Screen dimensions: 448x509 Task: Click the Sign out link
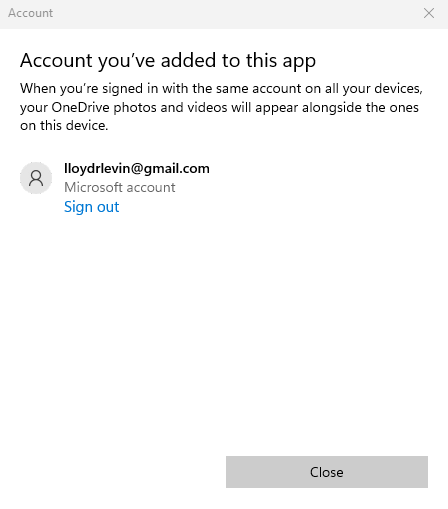(x=91, y=207)
